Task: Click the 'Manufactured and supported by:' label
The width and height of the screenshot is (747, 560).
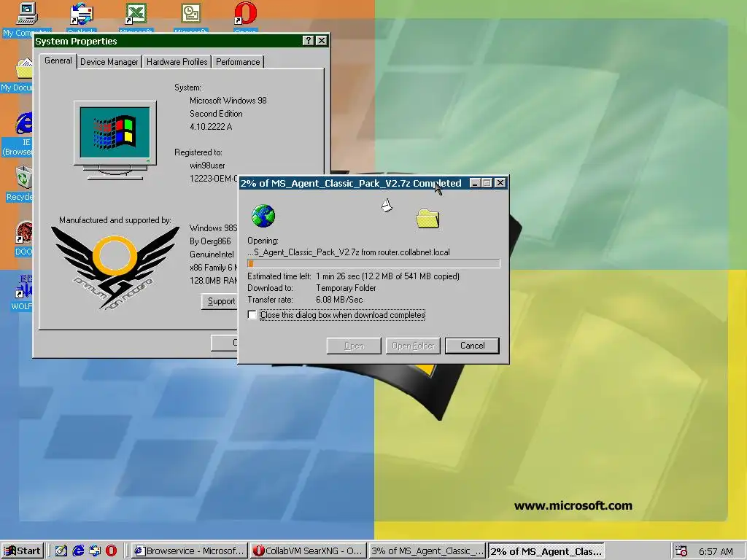Action: tap(115, 220)
